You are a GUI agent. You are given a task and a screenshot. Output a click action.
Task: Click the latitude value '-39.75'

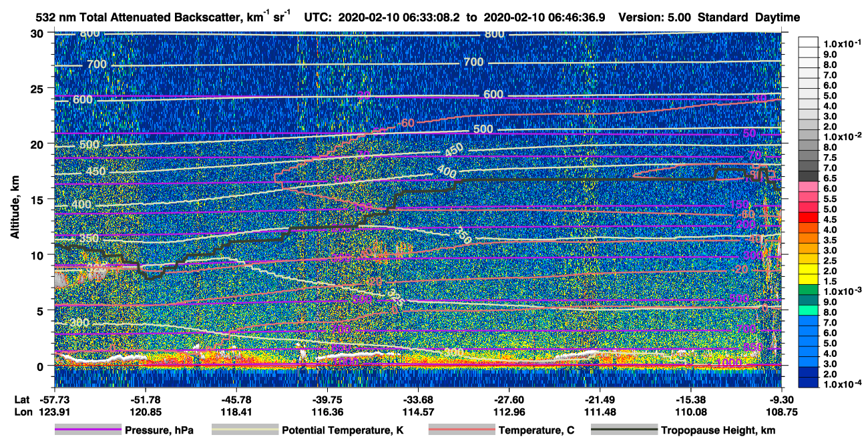(327, 399)
